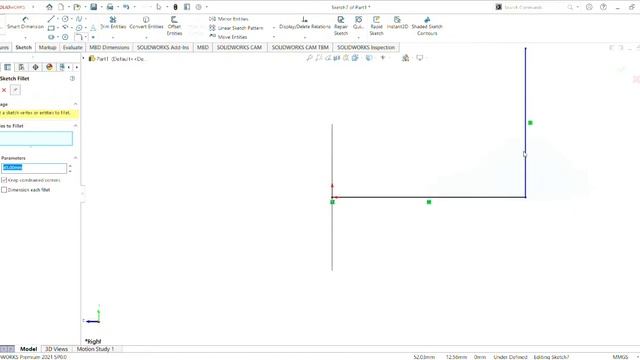Expand the Part1 flyout tree arrow
The image size is (640, 360).
[84, 59]
